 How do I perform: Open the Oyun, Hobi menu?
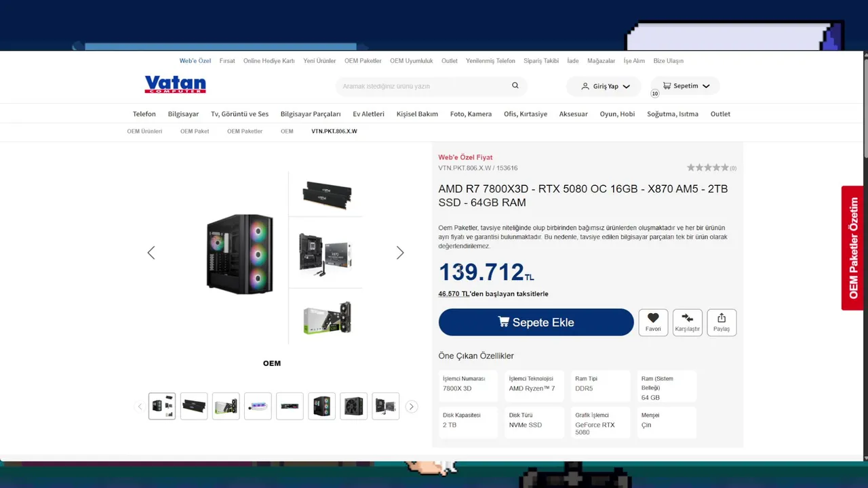point(617,114)
